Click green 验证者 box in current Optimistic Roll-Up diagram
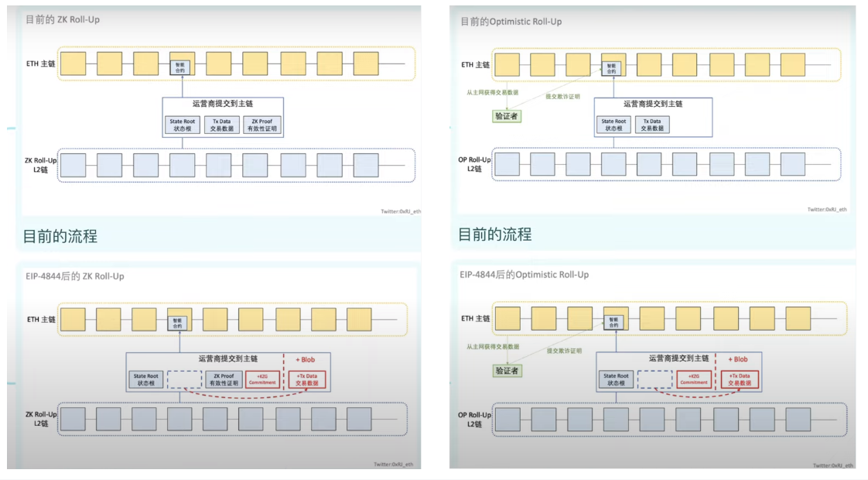The height and width of the screenshot is (480, 868). pyautogui.click(x=507, y=116)
